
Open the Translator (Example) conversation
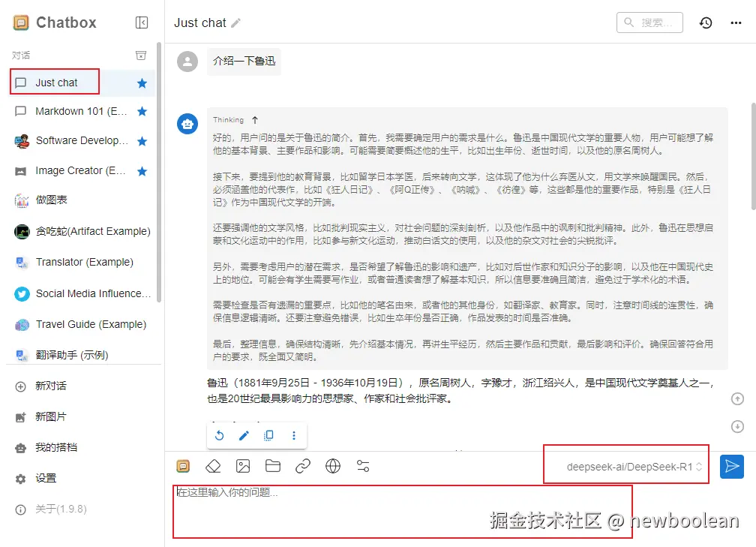pyautogui.click(x=82, y=262)
